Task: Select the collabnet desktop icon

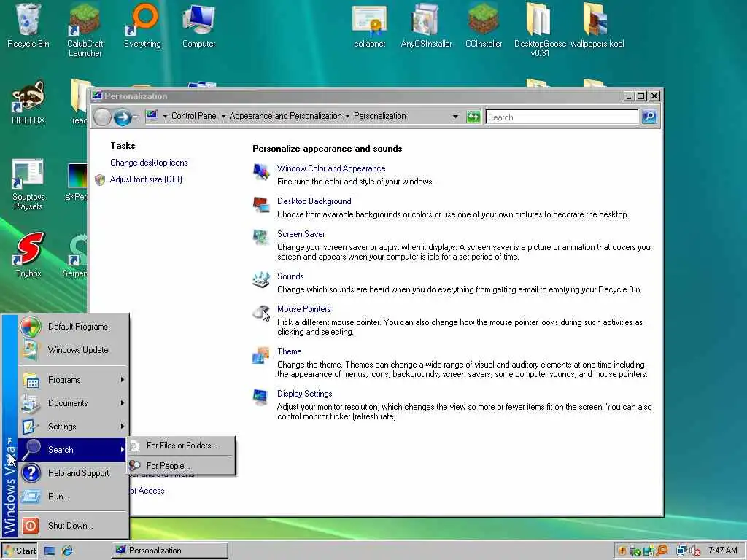Action: pyautogui.click(x=370, y=26)
